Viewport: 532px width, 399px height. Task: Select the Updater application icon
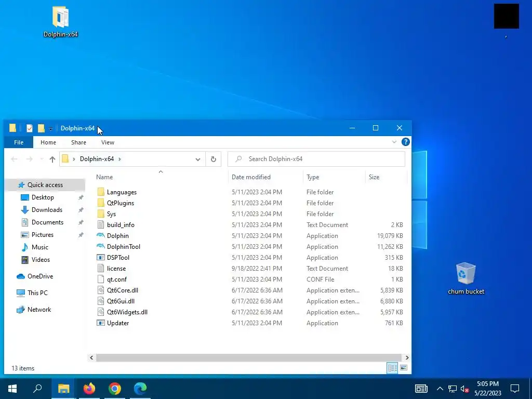click(x=100, y=323)
